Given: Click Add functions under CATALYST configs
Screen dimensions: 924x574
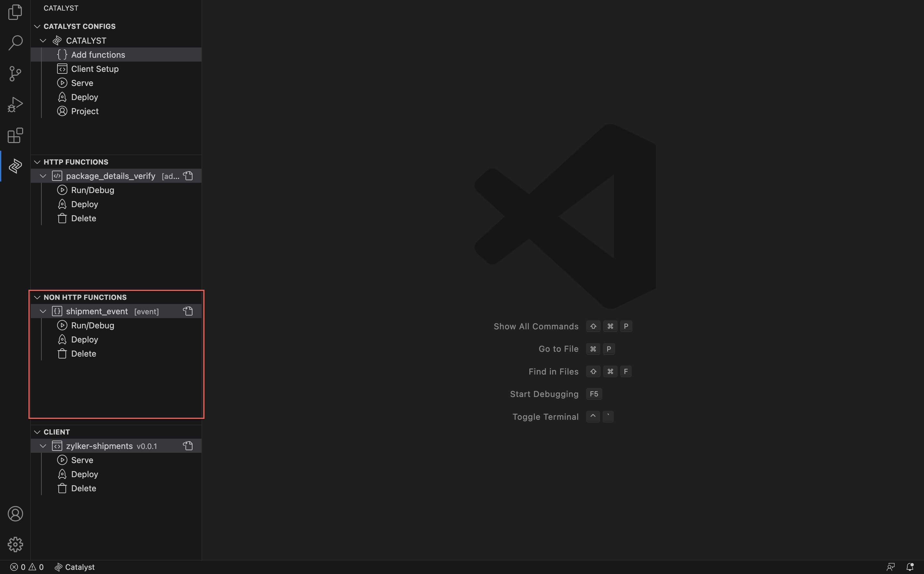Looking at the screenshot, I should tap(98, 54).
